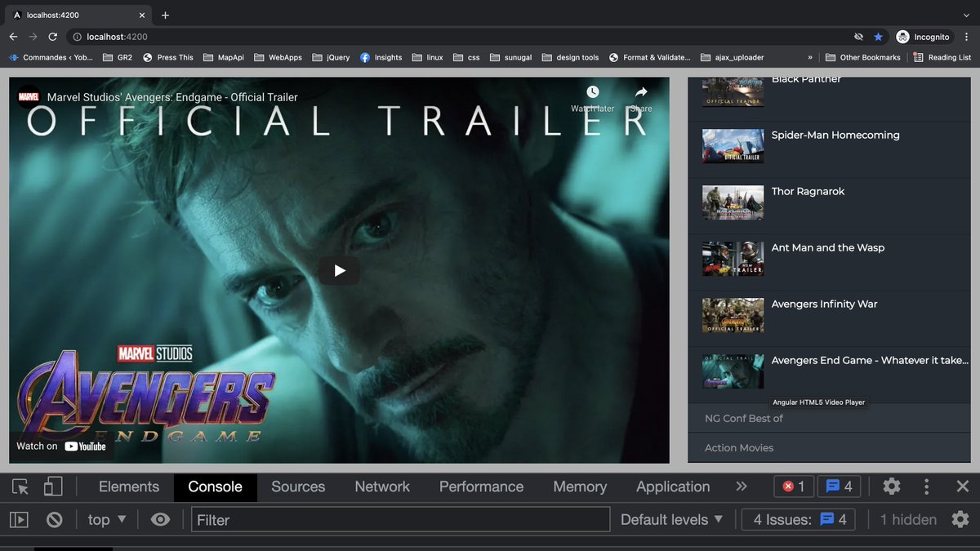Open the Marvel channel logo on video
Viewport: 980px width, 551px height.
point(29,97)
